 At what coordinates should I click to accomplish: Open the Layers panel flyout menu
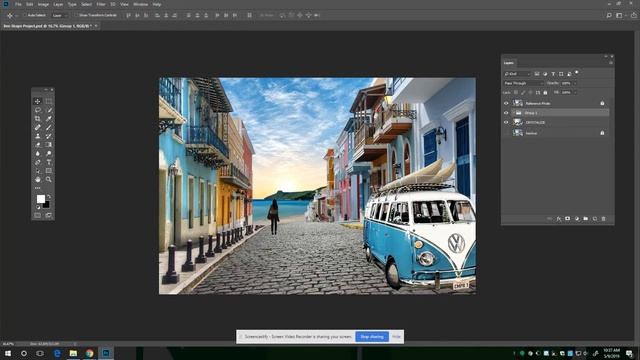click(611, 63)
